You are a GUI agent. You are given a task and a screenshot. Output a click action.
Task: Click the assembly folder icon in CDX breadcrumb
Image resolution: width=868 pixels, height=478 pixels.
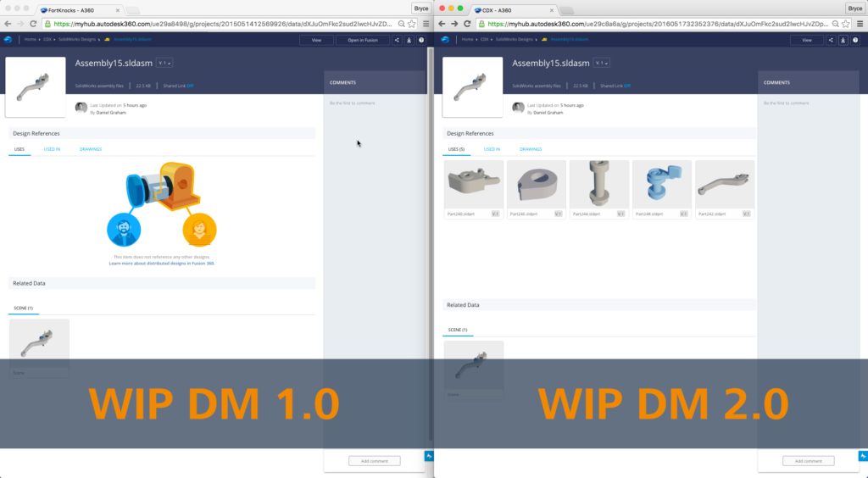click(x=544, y=39)
